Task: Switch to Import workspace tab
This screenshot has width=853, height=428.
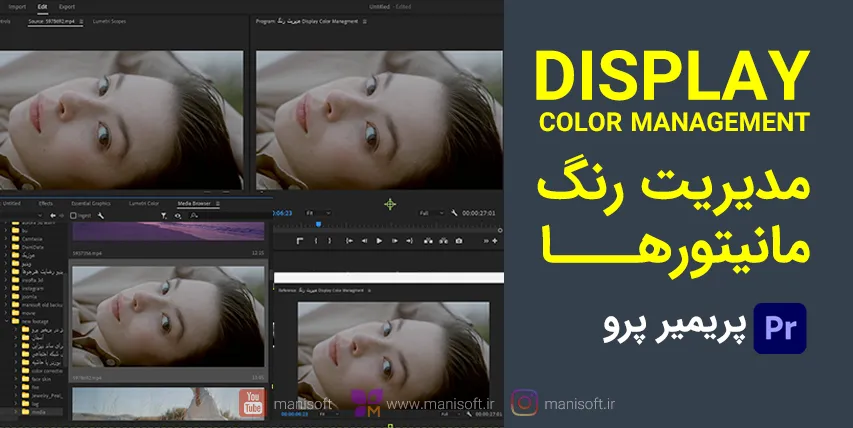Action: pyautogui.click(x=17, y=7)
